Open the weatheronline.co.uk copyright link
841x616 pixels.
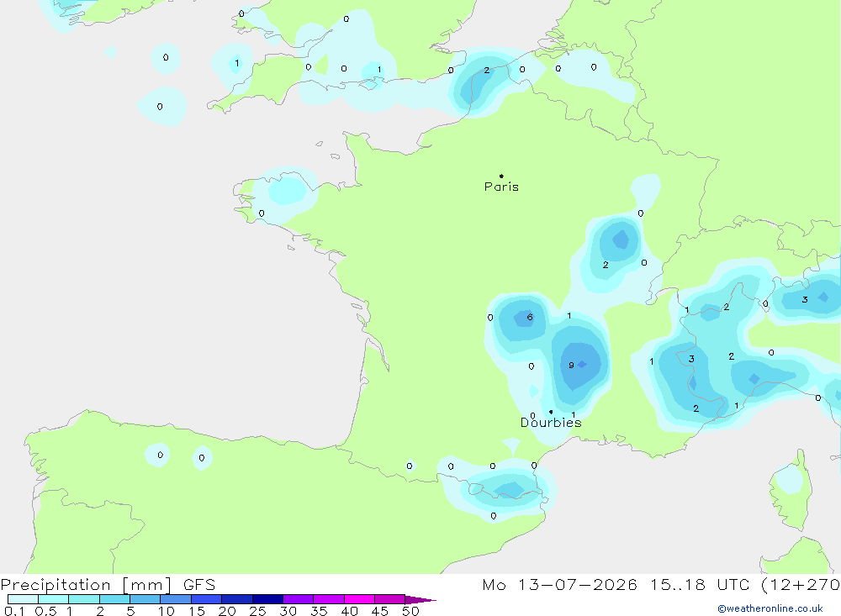[x=770, y=608]
